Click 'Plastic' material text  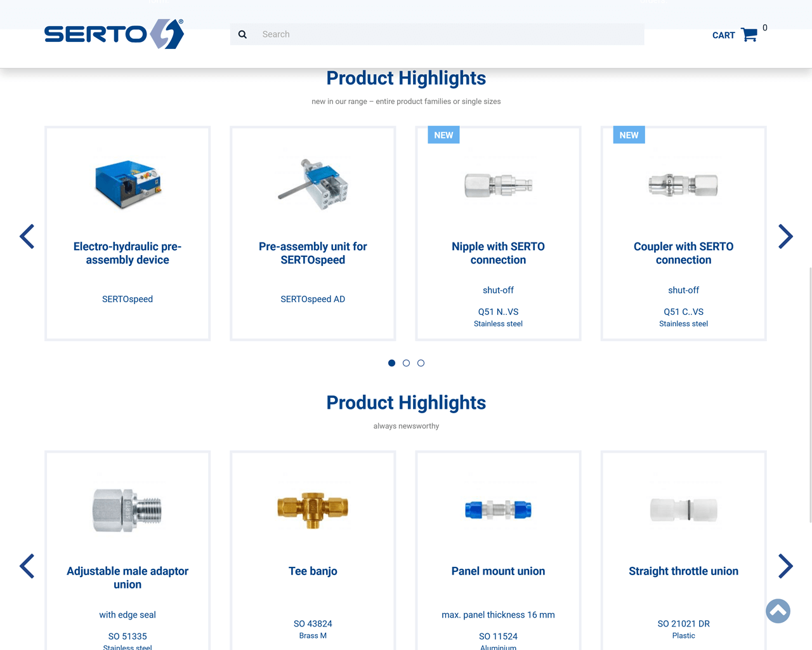[683, 635]
